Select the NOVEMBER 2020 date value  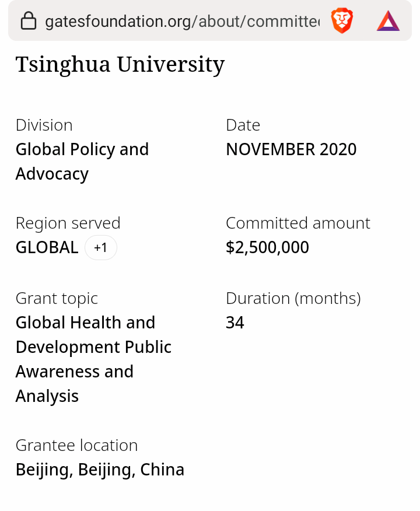(291, 149)
